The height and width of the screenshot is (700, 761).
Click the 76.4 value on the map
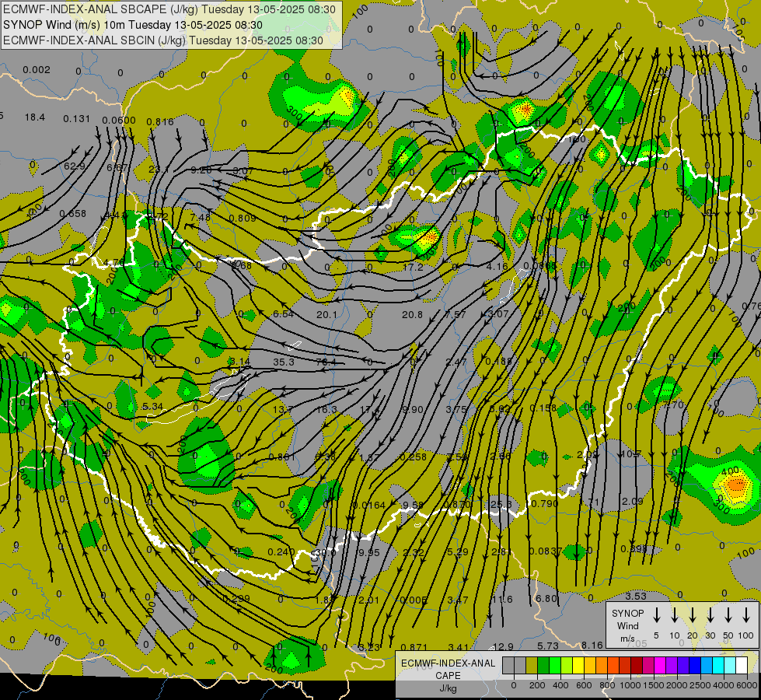326,362
